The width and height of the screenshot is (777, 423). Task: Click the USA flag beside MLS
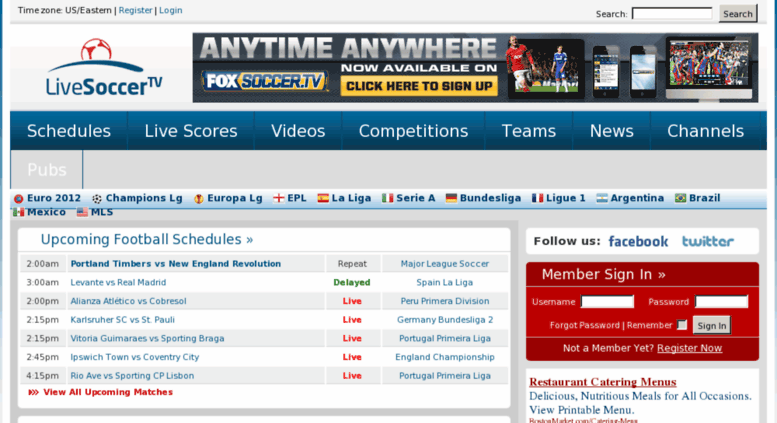pyautogui.click(x=82, y=212)
